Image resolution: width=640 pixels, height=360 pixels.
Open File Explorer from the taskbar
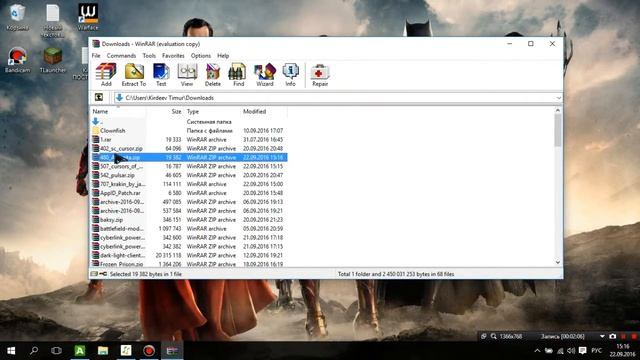point(103,351)
